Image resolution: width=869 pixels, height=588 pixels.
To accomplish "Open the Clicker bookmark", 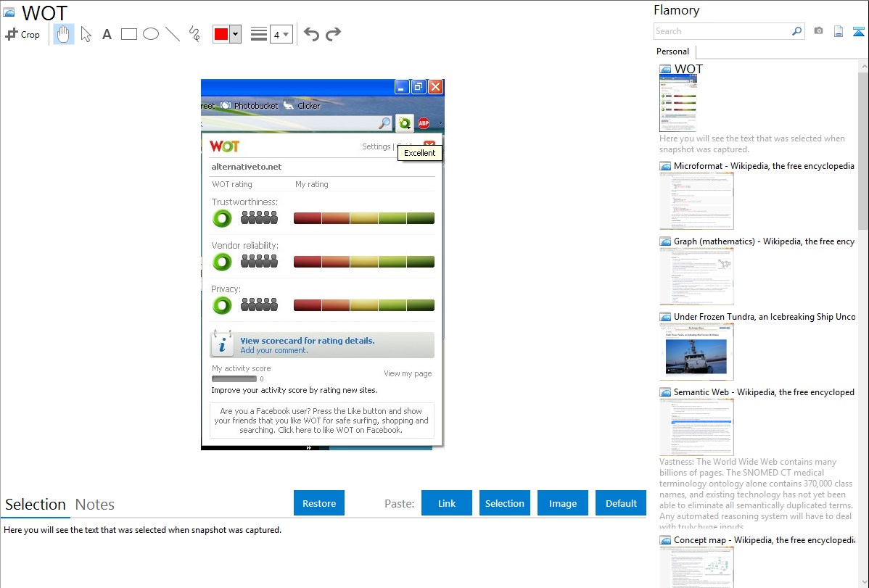I will [x=302, y=105].
